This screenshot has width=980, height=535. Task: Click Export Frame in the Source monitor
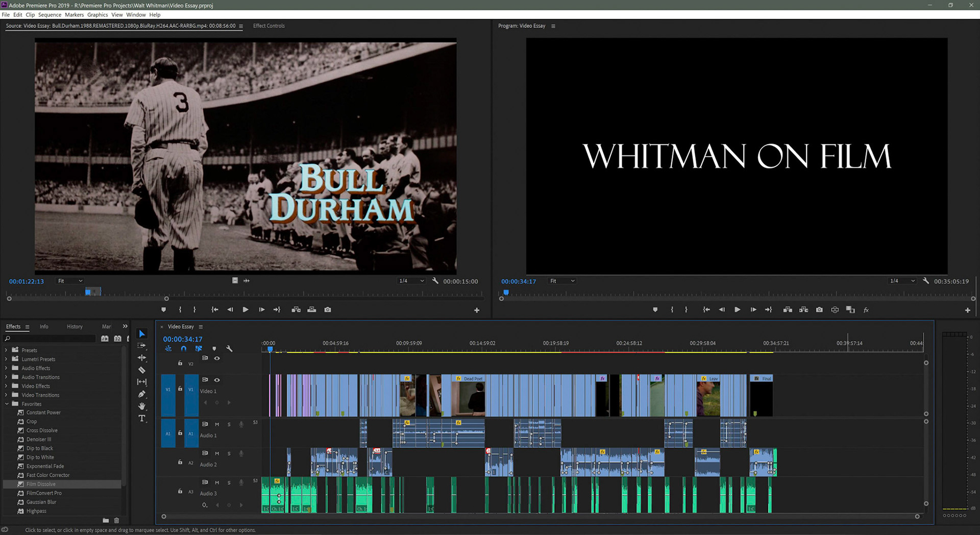coord(327,309)
